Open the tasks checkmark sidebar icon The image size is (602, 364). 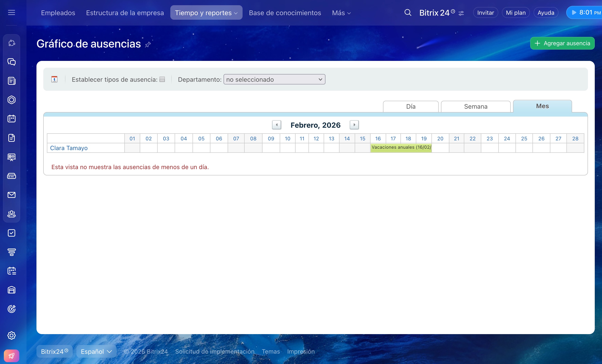pyautogui.click(x=12, y=233)
